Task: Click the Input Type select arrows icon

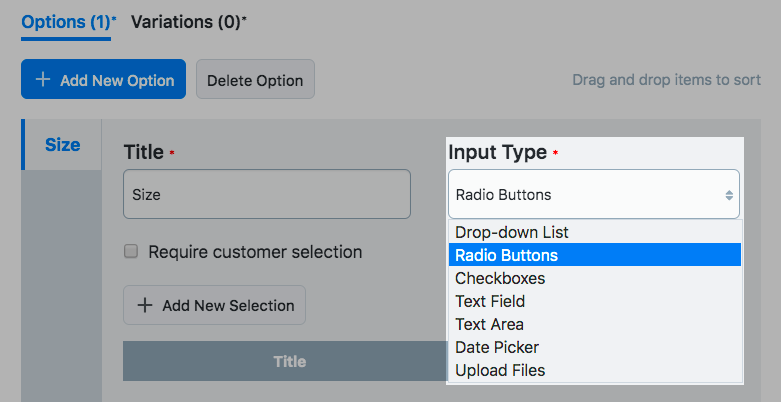Action: click(x=729, y=195)
